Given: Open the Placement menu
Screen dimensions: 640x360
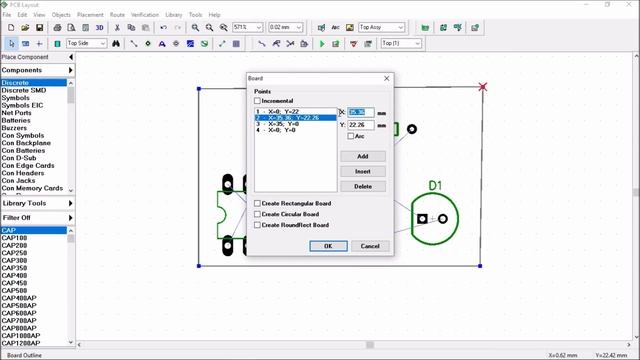Looking at the screenshot, I should [x=90, y=15].
